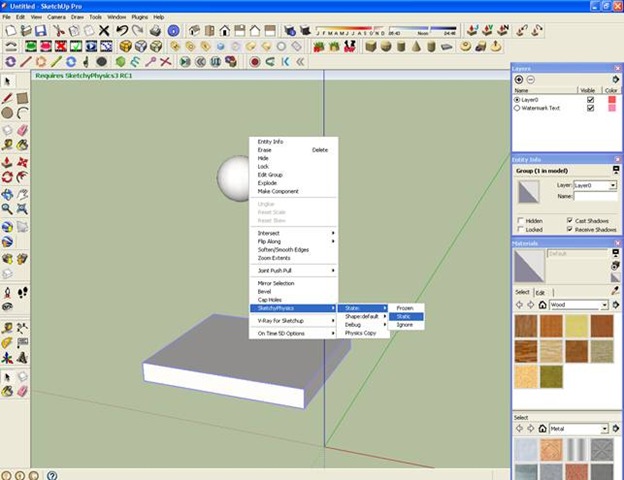The height and width of the screenshot is (480, 624).
Task: Select the Layer0 radio button
Action: click(x=517, y=100)
